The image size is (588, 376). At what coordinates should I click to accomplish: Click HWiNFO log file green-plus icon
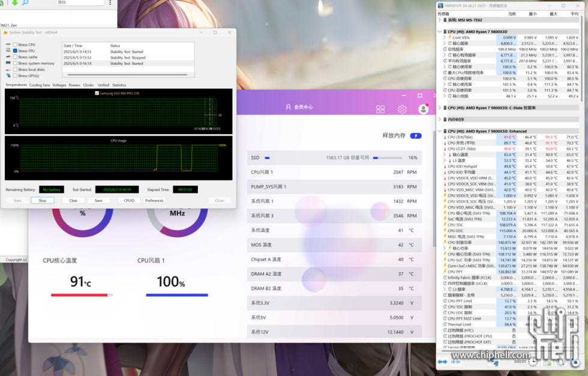(x=548, y=363)
